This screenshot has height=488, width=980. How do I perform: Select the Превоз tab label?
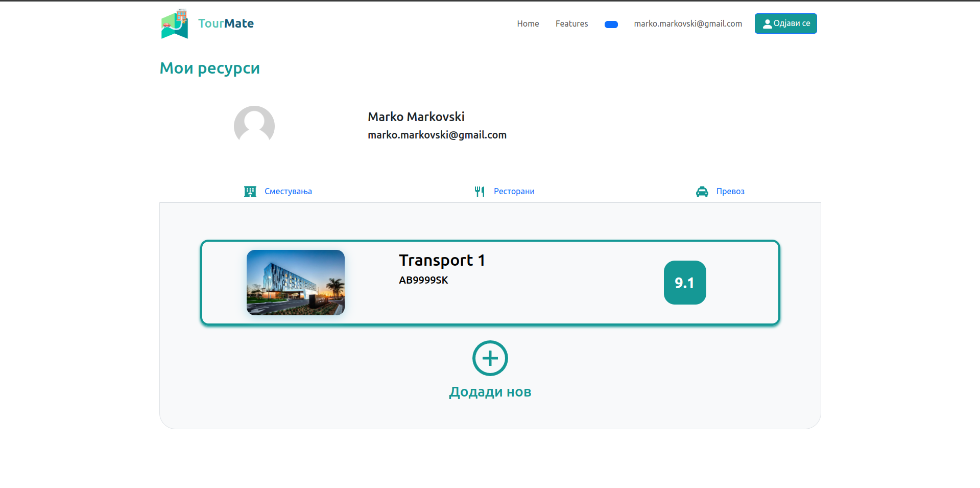(x=730, y=192)
